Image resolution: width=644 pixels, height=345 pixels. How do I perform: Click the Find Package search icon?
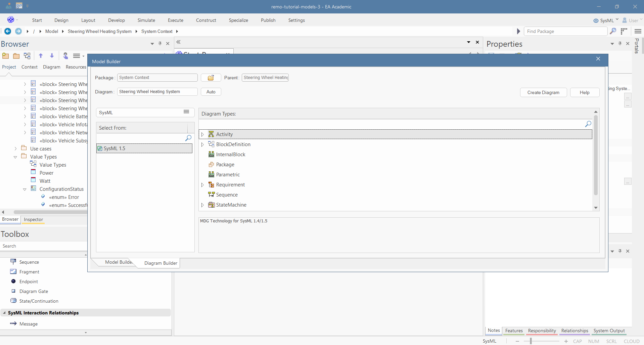tap(613, 31)
